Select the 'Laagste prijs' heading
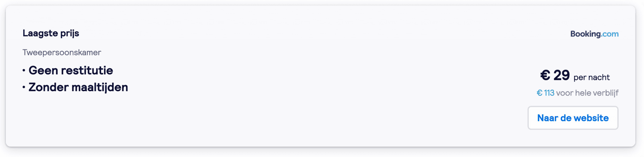 [51, 33]
